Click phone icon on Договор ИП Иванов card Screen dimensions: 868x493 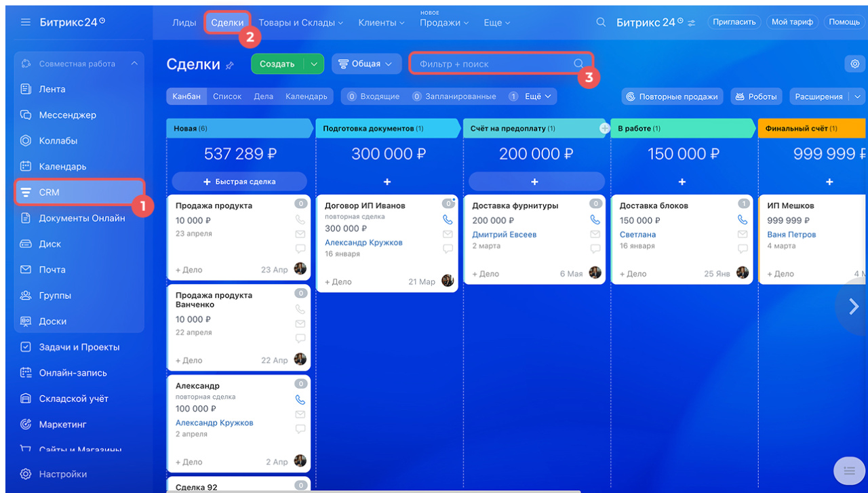point(448,220)
